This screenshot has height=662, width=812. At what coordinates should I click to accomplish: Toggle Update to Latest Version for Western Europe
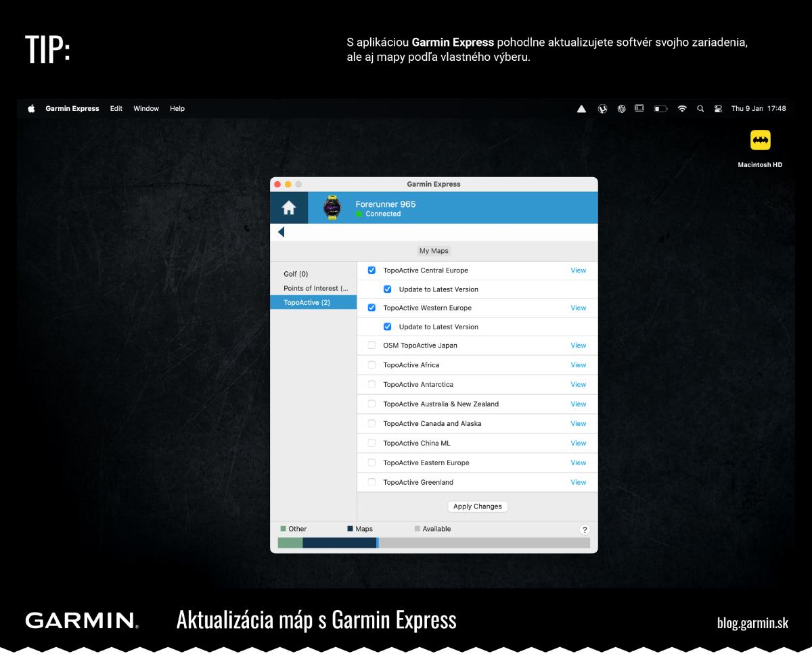(x=388, y=327)
